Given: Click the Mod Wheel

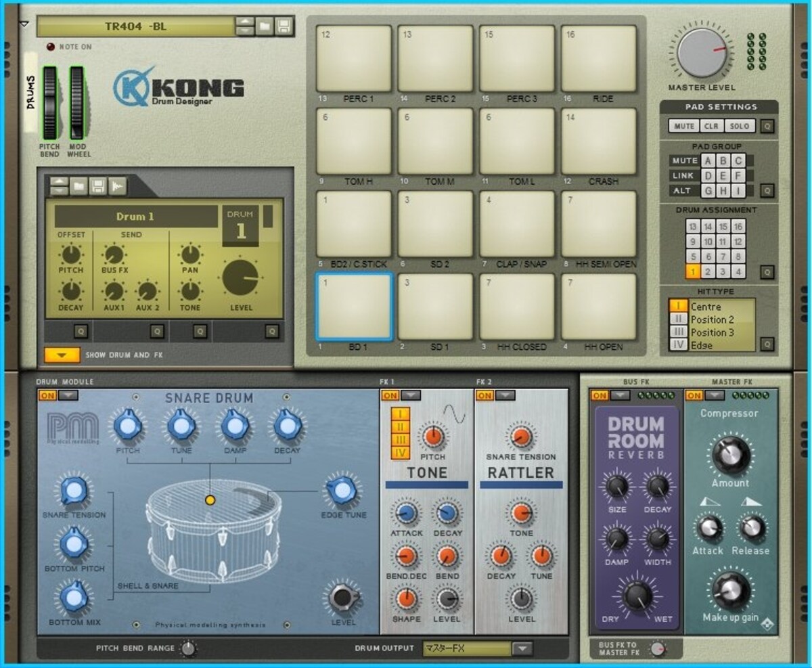Looking at the screenshot, I should pyautogui.click(x=76, y=103).
